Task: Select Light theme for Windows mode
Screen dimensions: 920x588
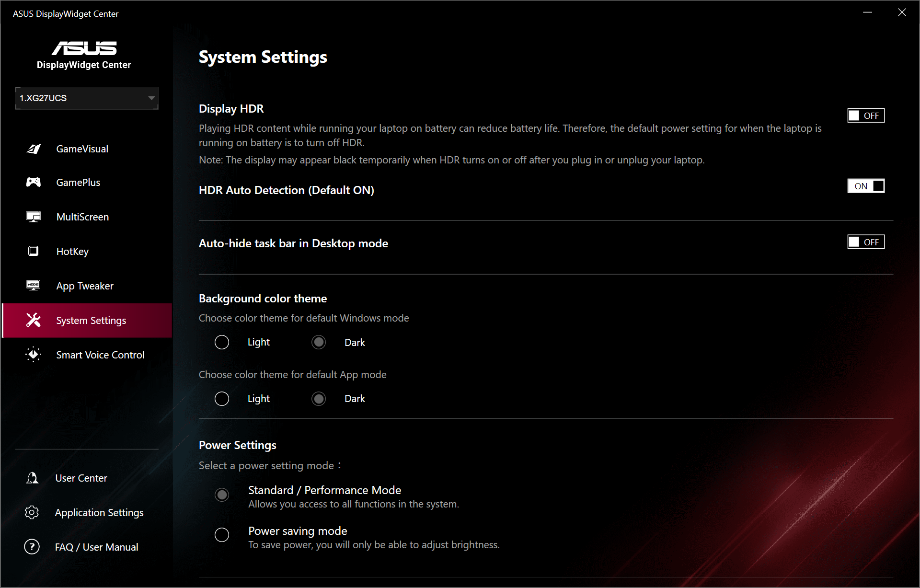Action: [222, 342]
